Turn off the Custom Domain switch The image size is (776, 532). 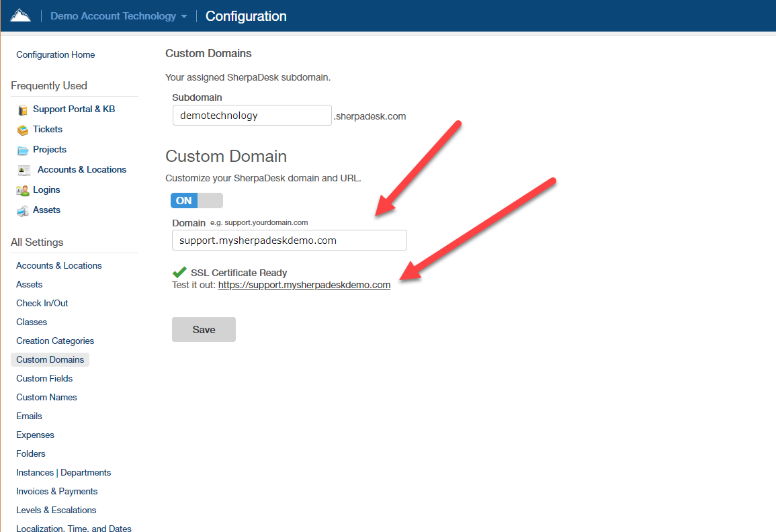[196, 200]
